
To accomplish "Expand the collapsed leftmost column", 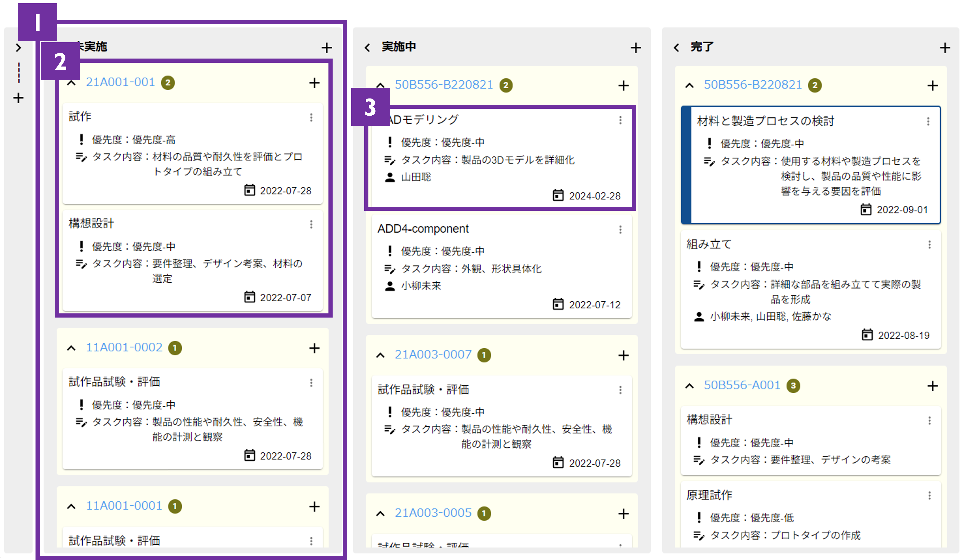I will pos(18,48).
